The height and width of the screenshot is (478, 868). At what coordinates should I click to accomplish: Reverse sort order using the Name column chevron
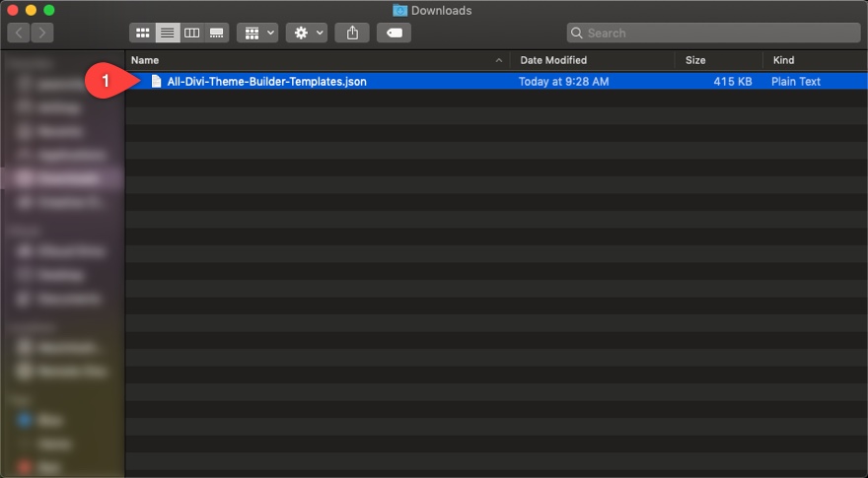click(499, 60)
